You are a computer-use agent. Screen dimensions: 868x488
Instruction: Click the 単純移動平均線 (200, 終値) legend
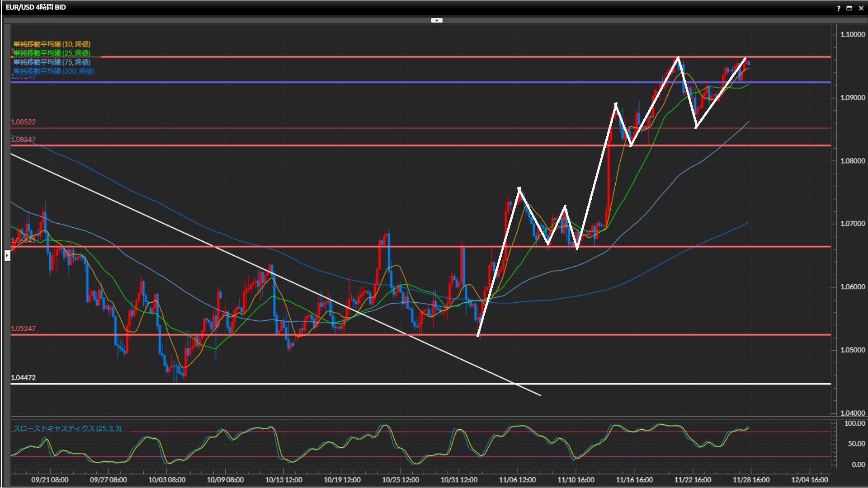(x=54, y=71)
